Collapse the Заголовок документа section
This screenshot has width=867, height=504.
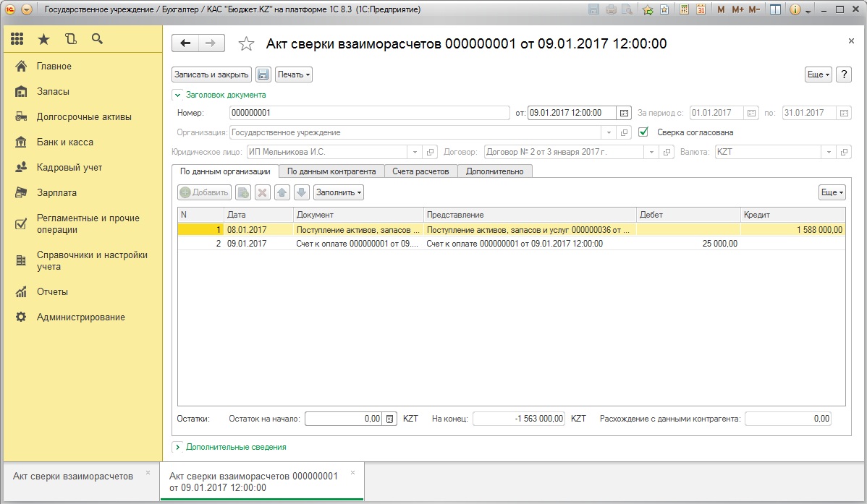(x=177, y=95)
